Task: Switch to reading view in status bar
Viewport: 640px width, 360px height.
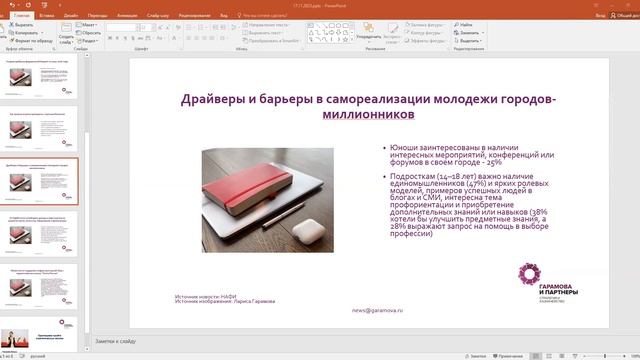Action: [x=562, y=356]
